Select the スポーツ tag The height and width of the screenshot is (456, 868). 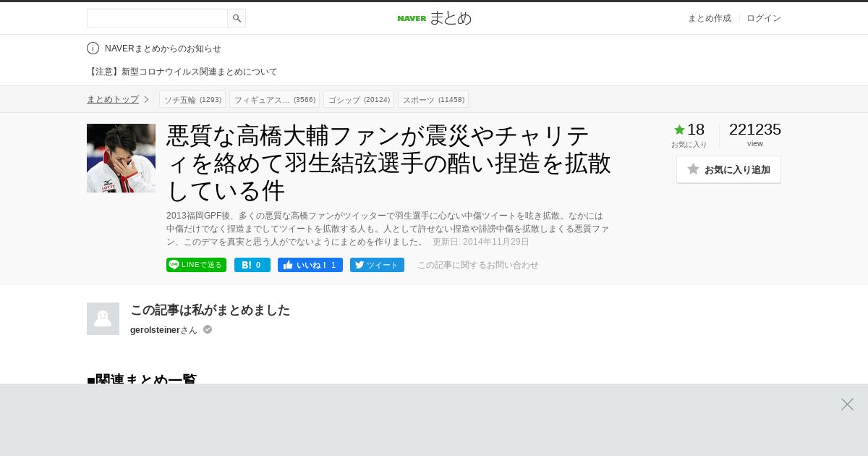(433, 99)
